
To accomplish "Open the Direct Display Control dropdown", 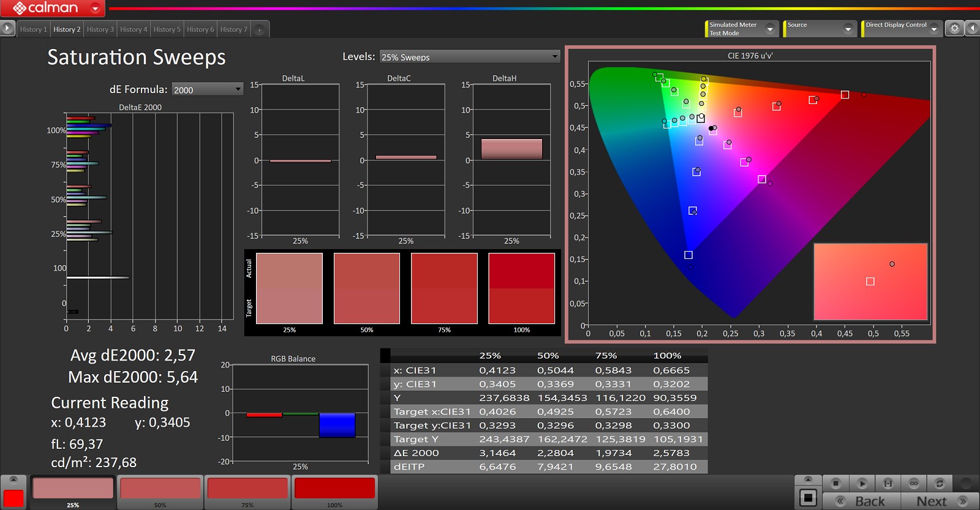I will 933,29.
